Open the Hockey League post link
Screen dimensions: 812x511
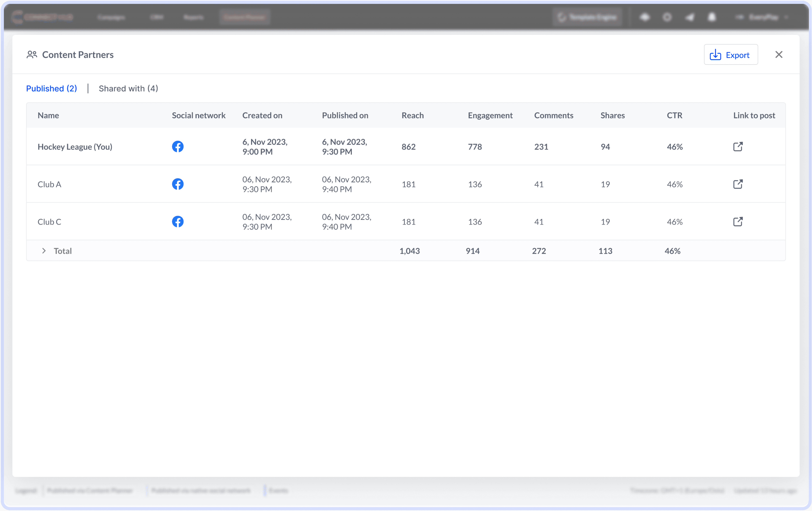738,146
